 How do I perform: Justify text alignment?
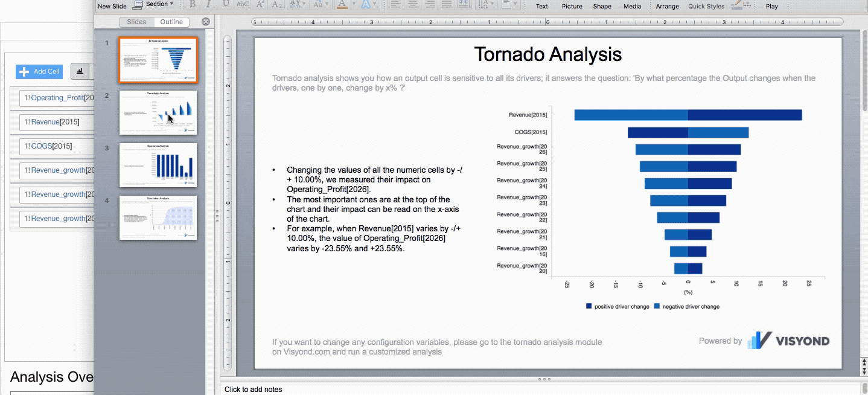[x=447, y=4]
